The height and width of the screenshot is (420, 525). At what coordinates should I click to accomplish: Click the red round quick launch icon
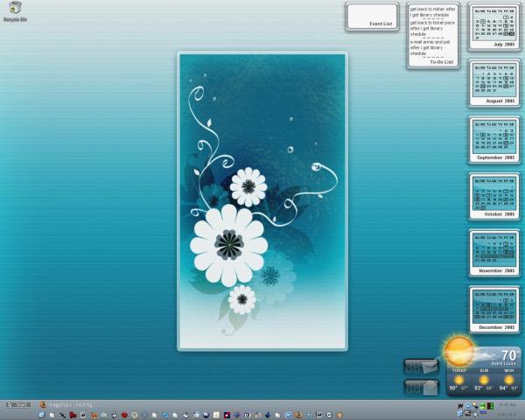click(x=124, y=415)
